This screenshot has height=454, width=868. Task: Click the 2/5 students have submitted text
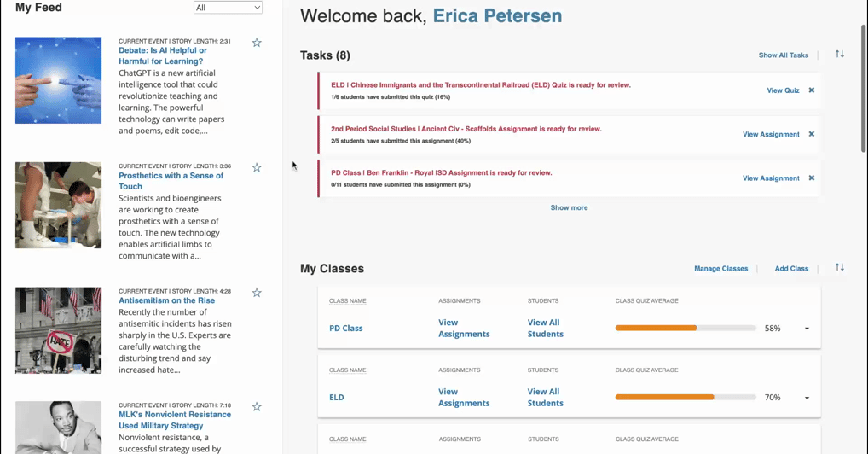click(x=401, y=141)
